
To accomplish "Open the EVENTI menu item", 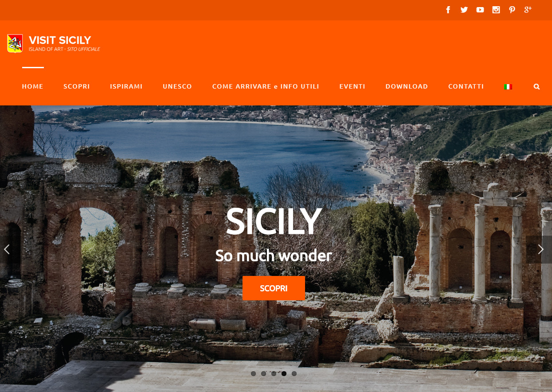I will pos(352,86).
